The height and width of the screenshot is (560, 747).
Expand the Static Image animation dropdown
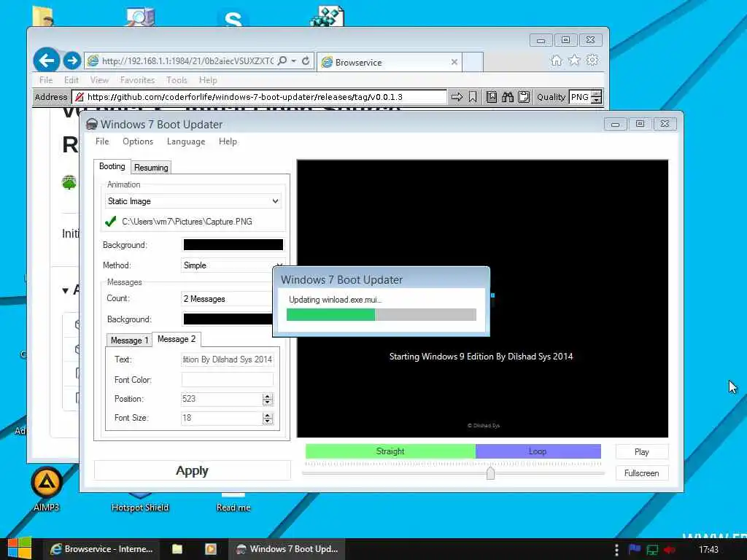[x=193, y=201]
